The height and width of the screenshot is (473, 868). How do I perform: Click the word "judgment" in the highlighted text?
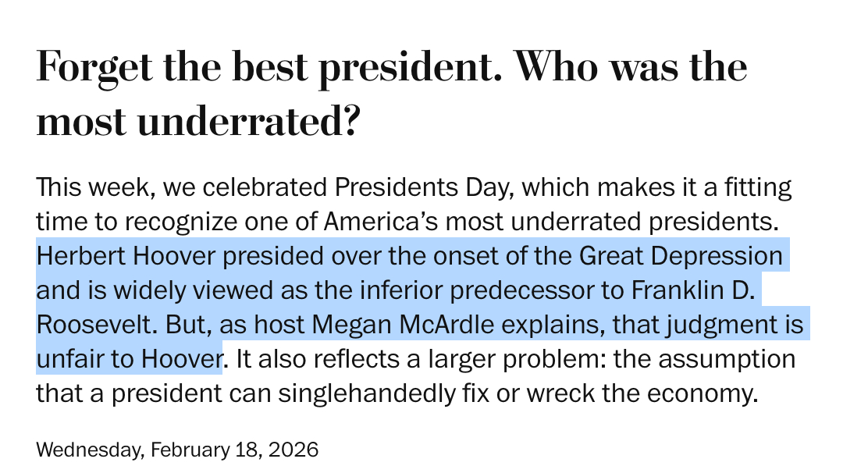coord(710,325)
